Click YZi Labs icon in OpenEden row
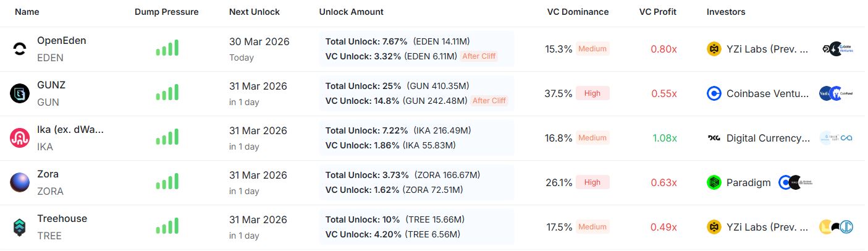The image size is (868, 251). click(714, 49)
